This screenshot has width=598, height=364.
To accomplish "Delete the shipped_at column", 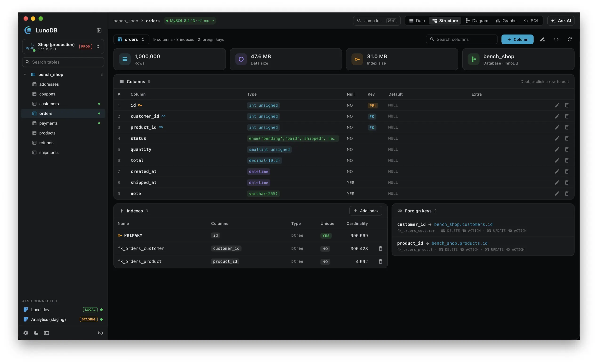I will [567, 182].
